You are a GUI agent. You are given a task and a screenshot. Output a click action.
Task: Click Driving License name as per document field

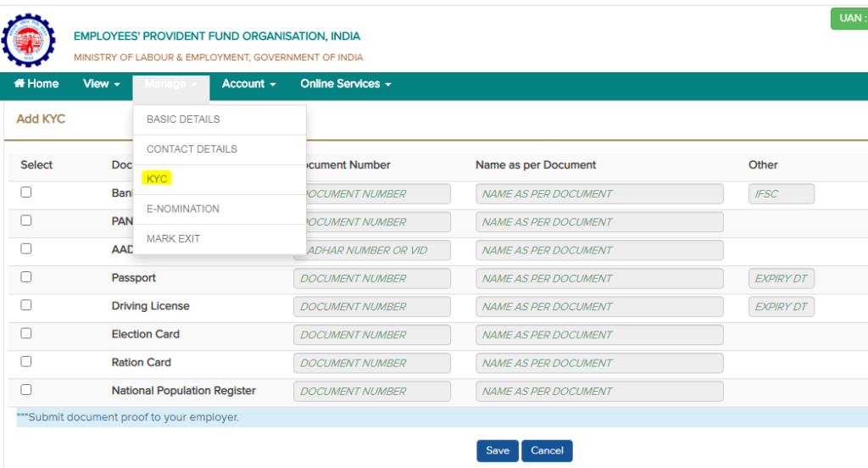[599, 307]
